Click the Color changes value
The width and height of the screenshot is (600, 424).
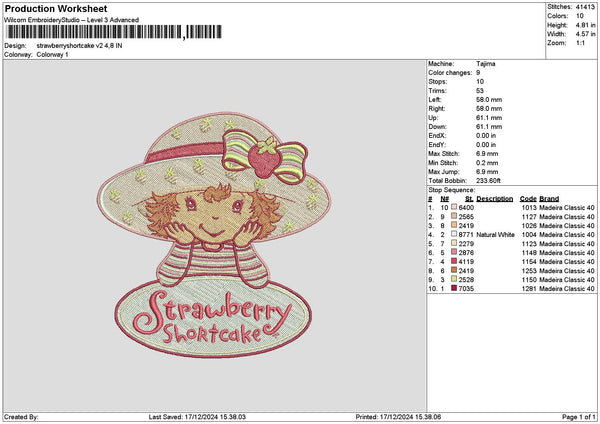478,72
